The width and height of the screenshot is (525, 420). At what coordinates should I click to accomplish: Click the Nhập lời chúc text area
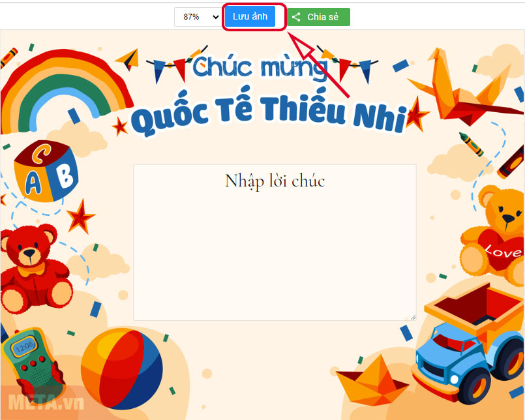275,242
